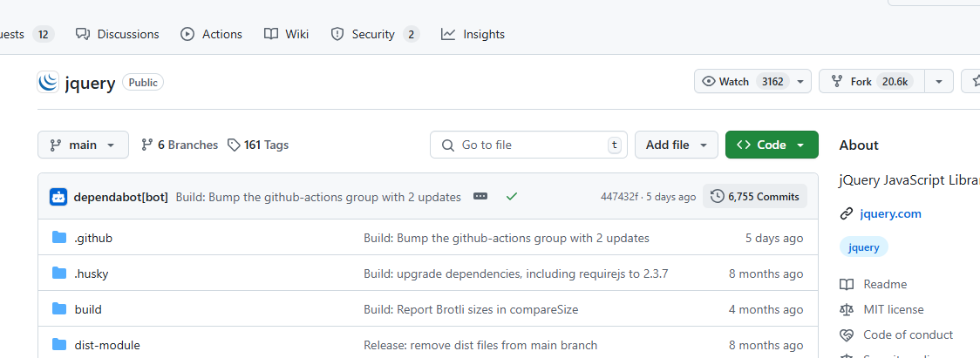This screenshot has height=358, width=980.
Task: Open the .github folder
Action: point(93,238)
